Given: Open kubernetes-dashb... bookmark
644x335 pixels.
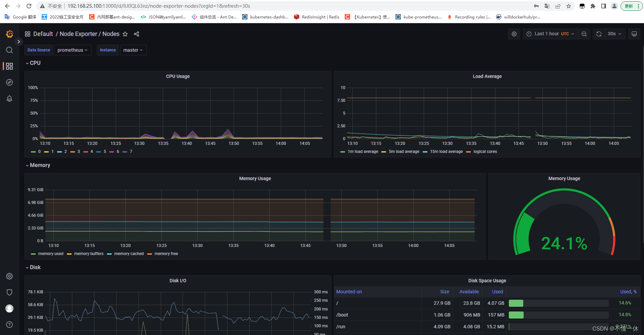Looking at the screenshot, I should (265, 17).
